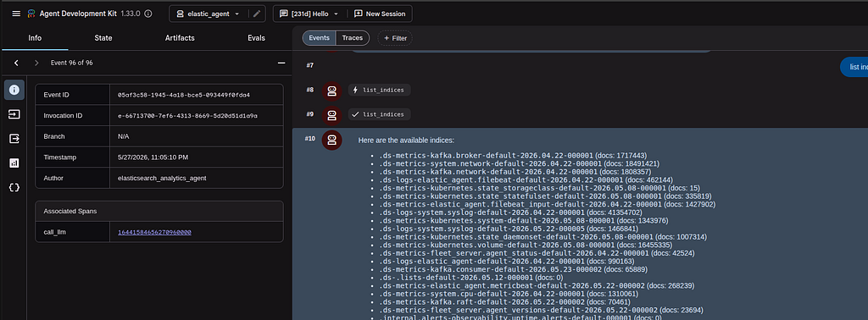868x320 pixels.
Task: Select the Event ID value text
Action: (184, 95)
